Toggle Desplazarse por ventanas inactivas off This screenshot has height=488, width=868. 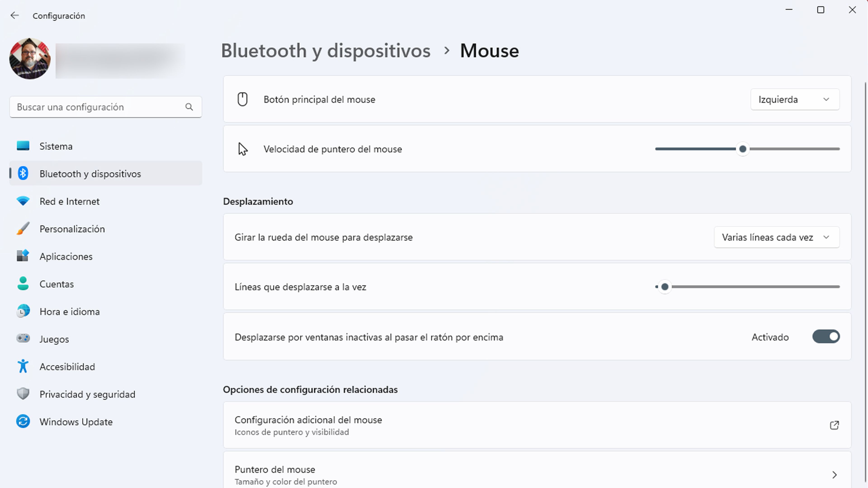coord(826,337)
